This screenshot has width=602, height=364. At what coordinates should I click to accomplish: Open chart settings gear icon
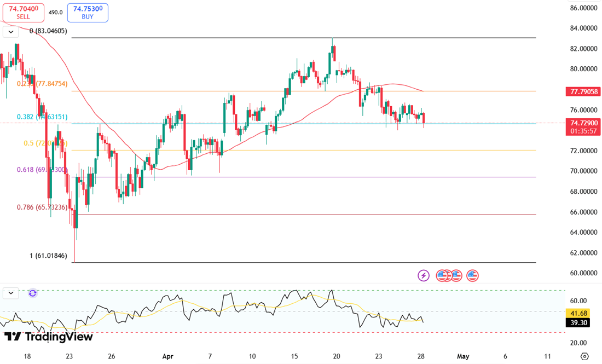tap(584, 356)
